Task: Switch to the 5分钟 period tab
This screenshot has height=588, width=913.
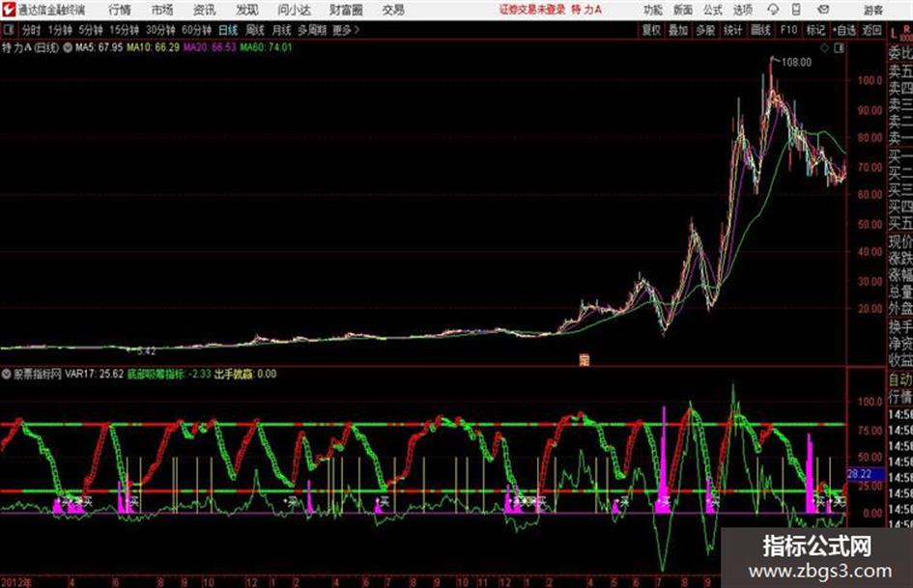Action: coord(90,30)
